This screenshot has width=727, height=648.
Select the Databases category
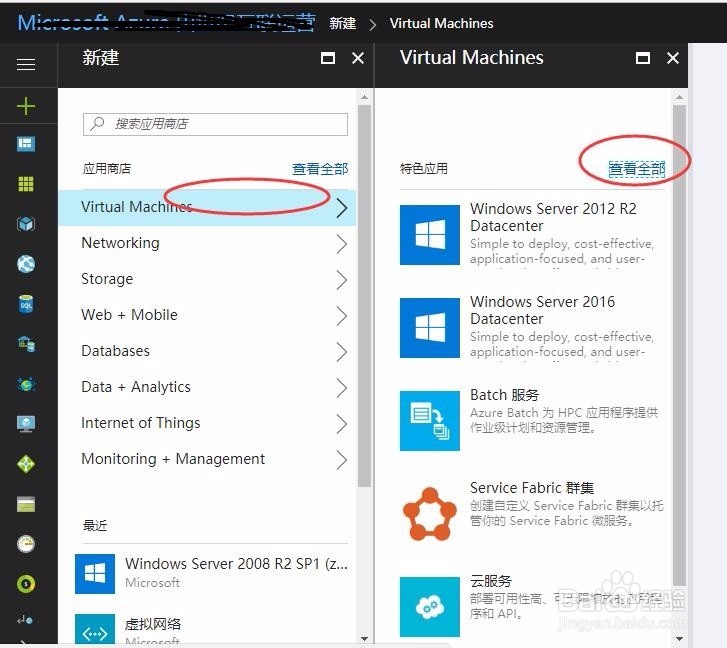coord(207,351)
